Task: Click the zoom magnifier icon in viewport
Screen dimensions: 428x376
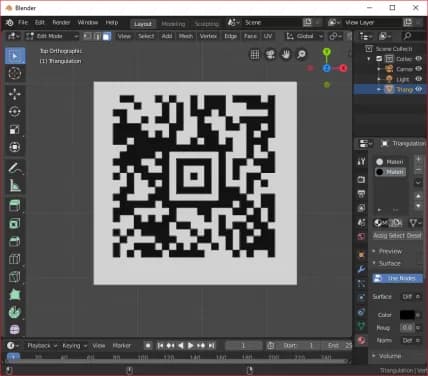Action: 301,54
